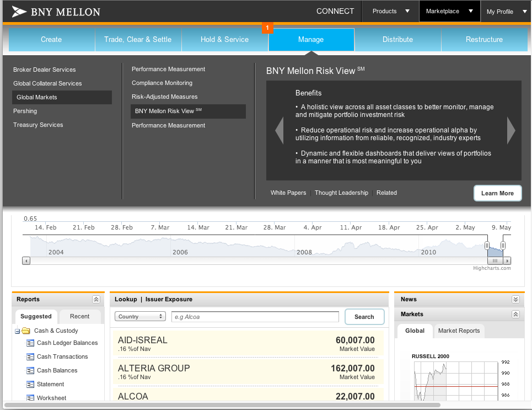
Task: Select BNY Mellon Risk View submenu item
Action: (x=189, y=111)
